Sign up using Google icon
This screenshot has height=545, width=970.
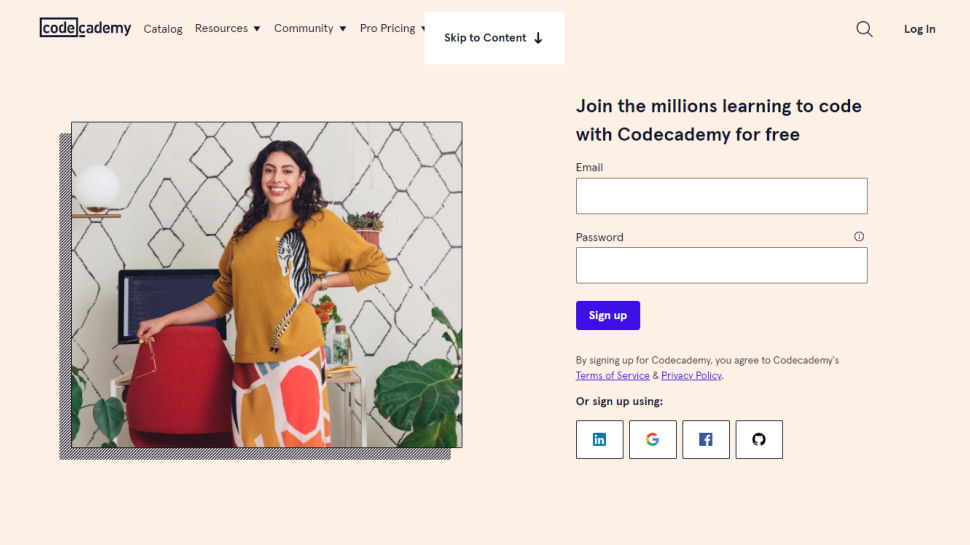(653, 440)
